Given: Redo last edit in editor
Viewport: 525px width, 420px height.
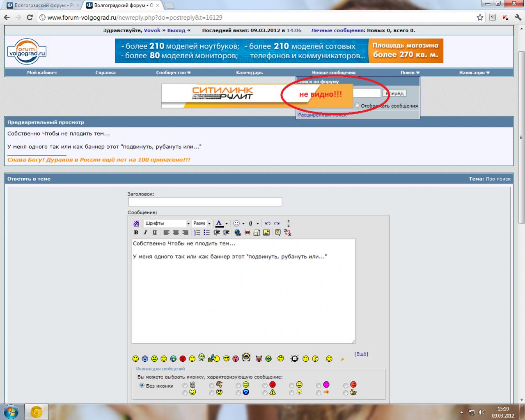Looking at the screenshot, I should pos(277,223).
